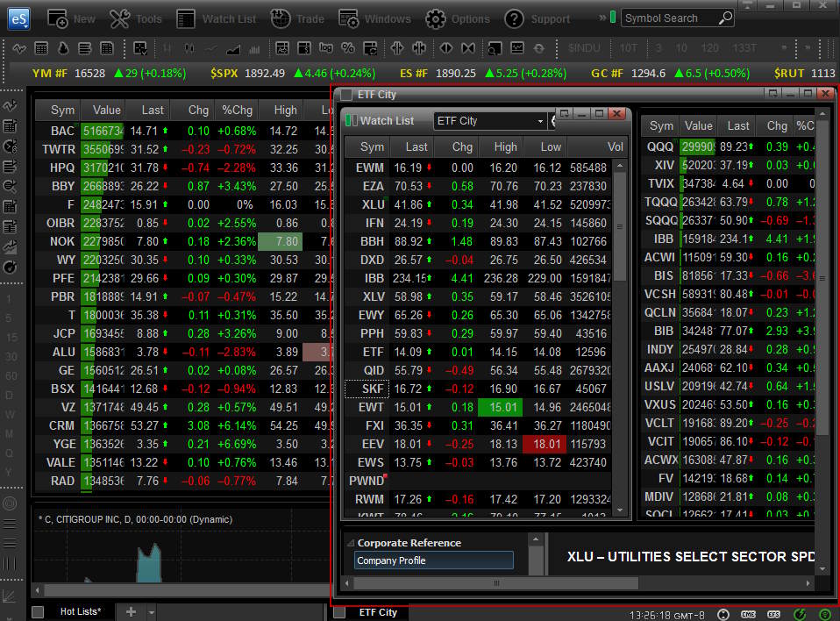Click the Options gear icon

click(434, 18)
